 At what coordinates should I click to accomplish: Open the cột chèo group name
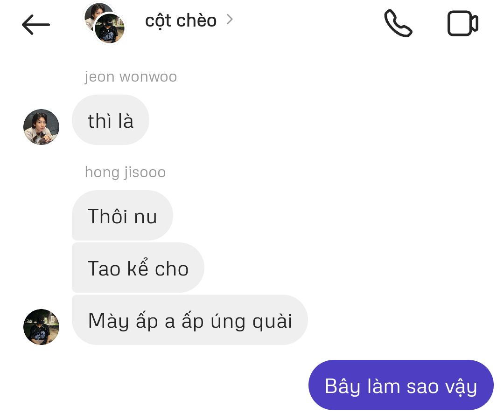point(181,21)
